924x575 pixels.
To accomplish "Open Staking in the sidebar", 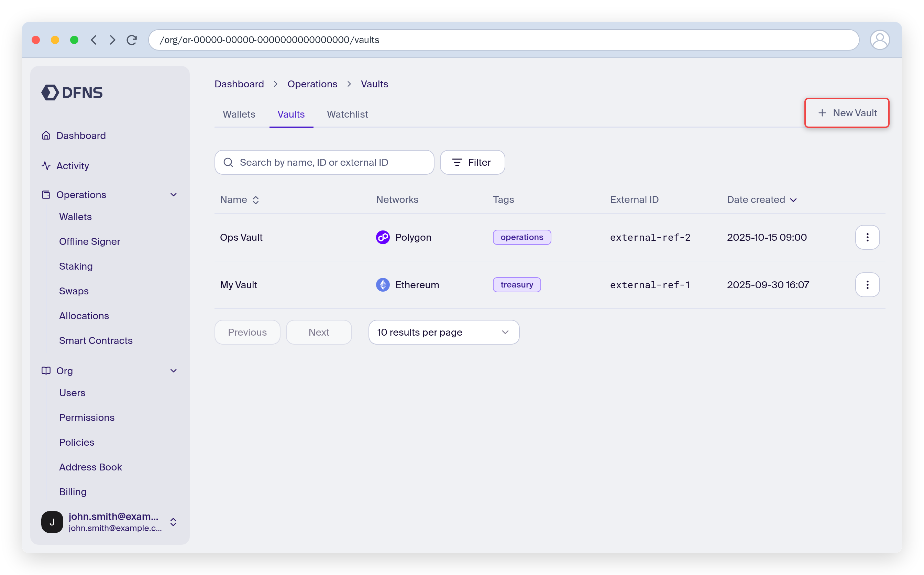I will [x=76, y=266].
